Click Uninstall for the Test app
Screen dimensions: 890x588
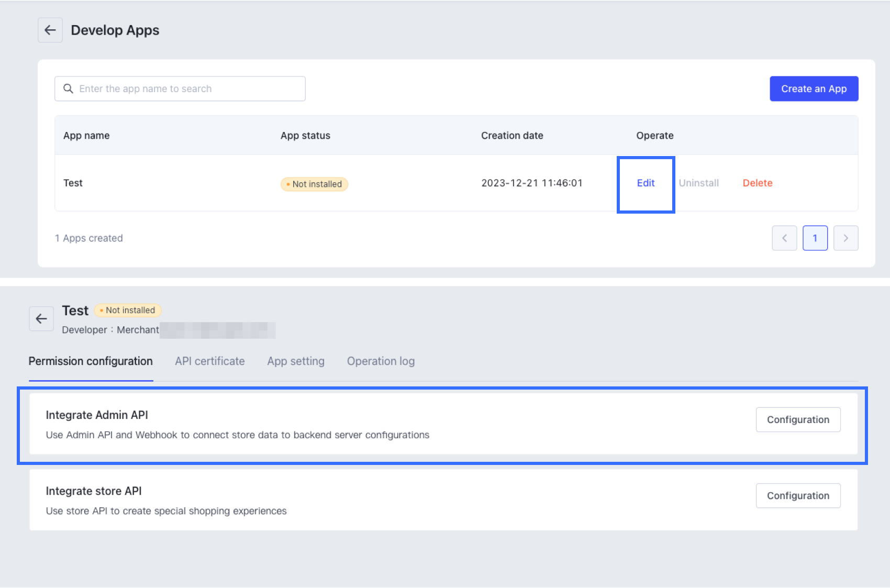tap(699, 183)
